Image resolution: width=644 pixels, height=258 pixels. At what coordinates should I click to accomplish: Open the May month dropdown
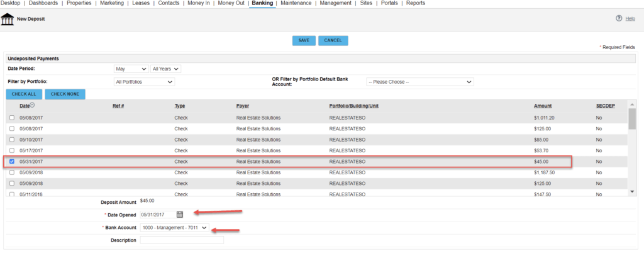tap(131, 69)
